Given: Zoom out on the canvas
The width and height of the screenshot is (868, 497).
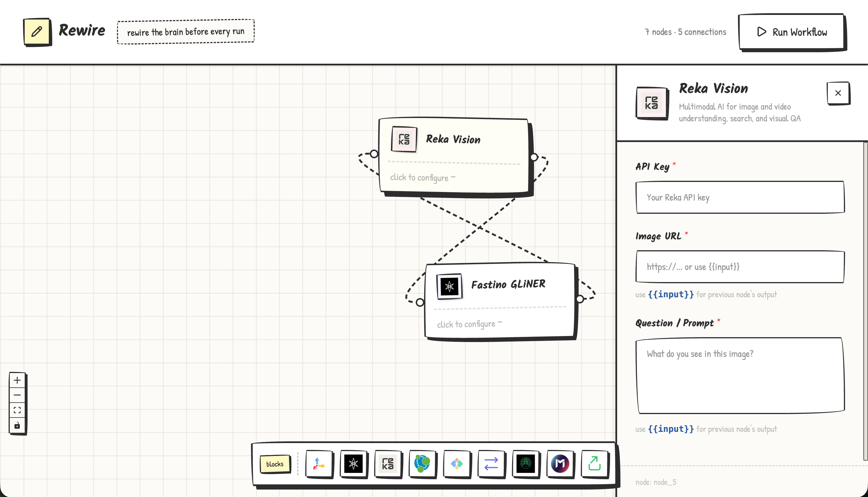Looking at the screenshot, I should (17, 395).
